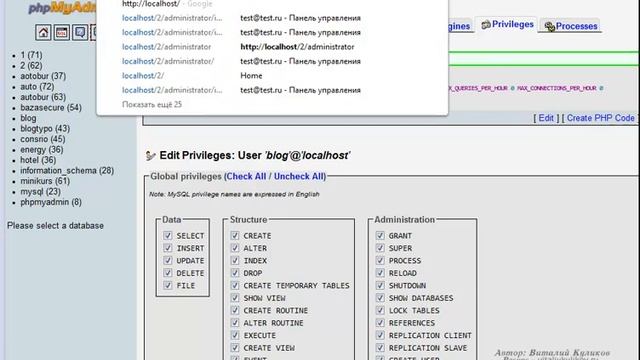Open the auto (72) database

click(x=37, y=87)
